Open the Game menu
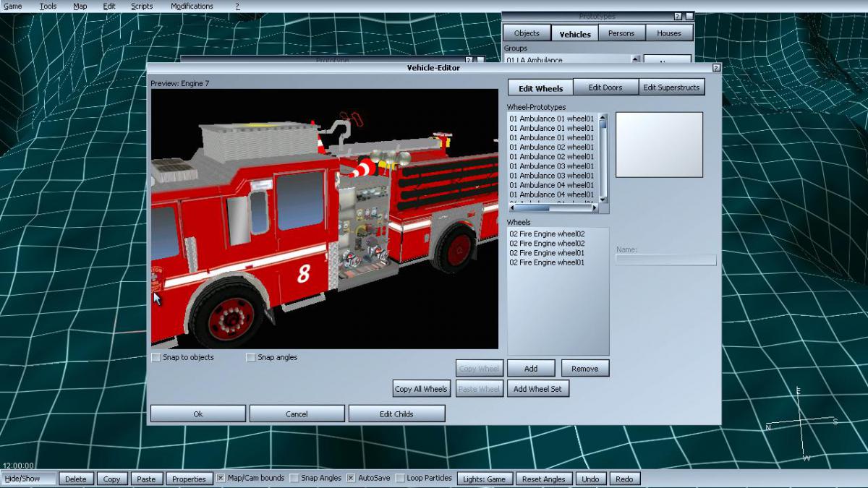The width and height of the screenshot is (868, 488). coord(13,6)
